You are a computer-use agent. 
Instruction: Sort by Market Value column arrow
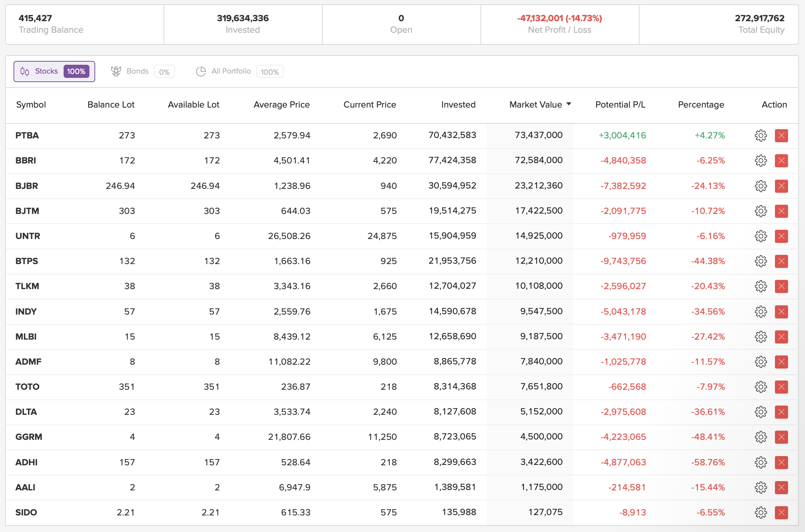point(569,104)
